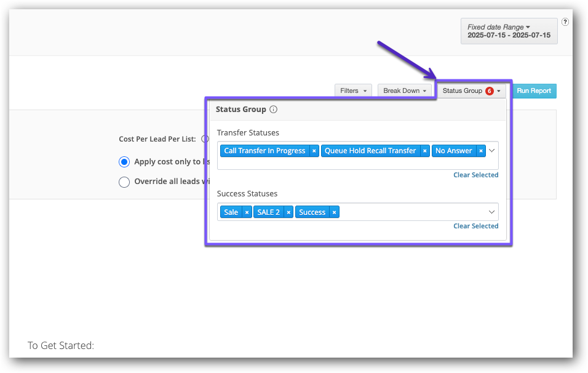Open the Fixed date Range picker
588x373 pixels.
509,31
